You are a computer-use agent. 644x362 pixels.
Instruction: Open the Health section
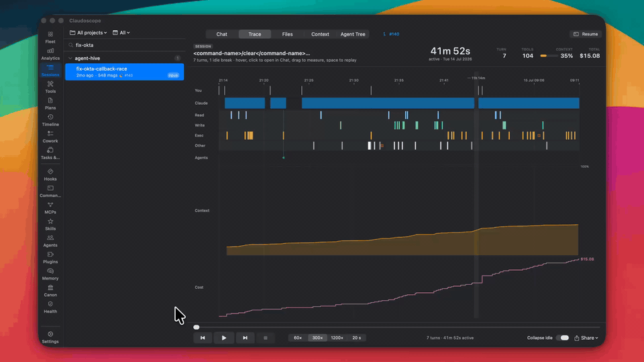(x=50, y=307)
